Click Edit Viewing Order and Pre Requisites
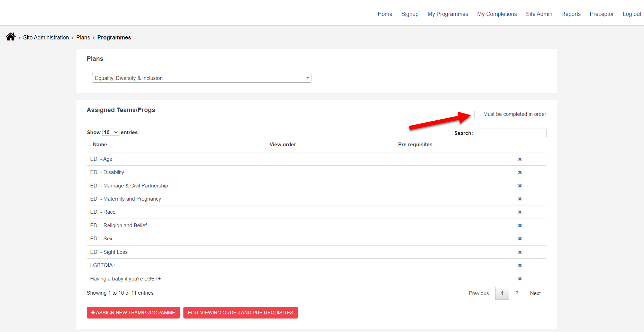 click(x=241, y=313)
